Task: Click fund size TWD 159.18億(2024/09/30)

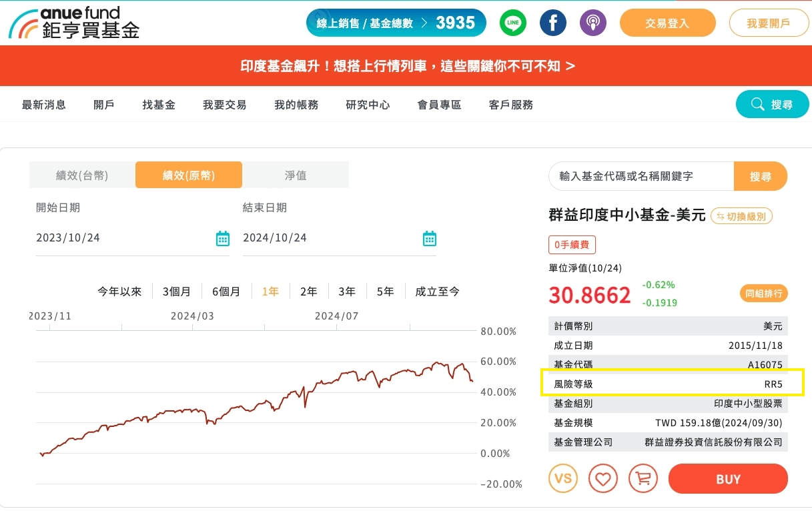Action: click(x=719, y=423)
